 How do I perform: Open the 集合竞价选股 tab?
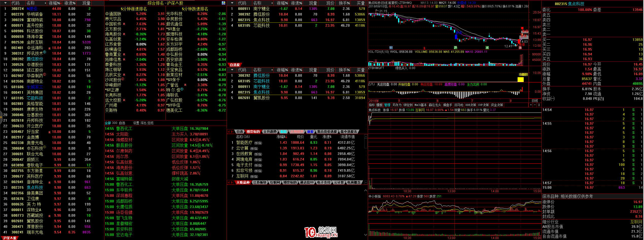click(x=327, y=132)
